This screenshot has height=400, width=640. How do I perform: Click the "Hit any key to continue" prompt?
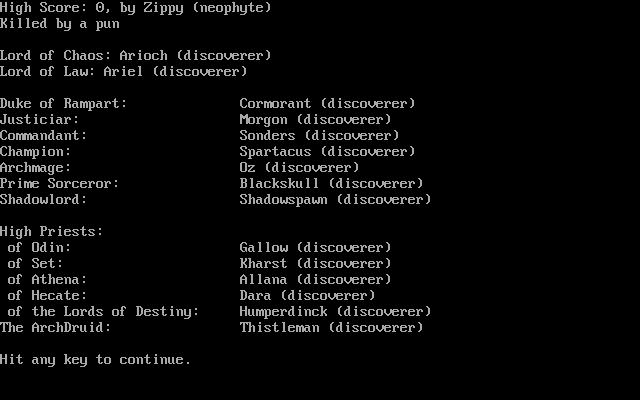coord(95,359)
